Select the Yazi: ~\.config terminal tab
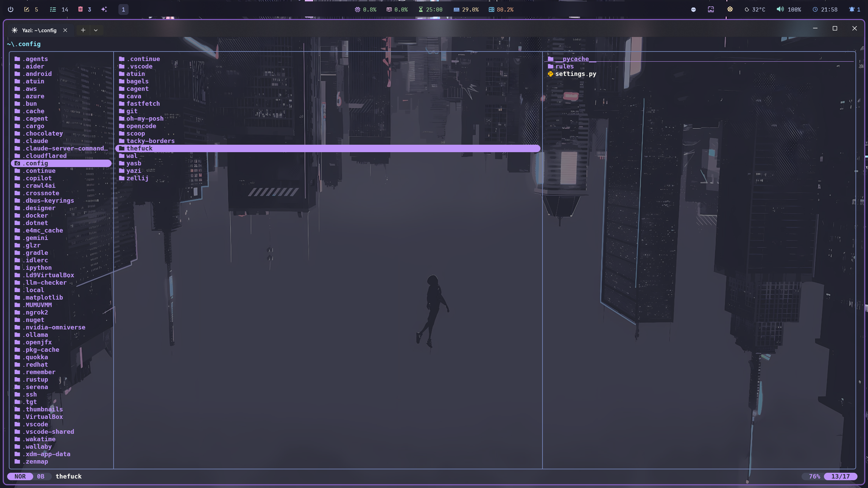Image resolution: width=868 pixels, height=488 pixels. (x=39, y=30)
